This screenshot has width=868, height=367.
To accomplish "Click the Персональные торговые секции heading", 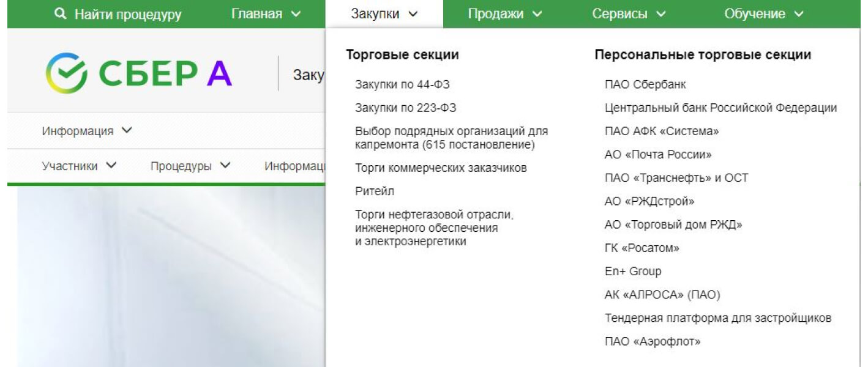I will [x=703, y=55].
